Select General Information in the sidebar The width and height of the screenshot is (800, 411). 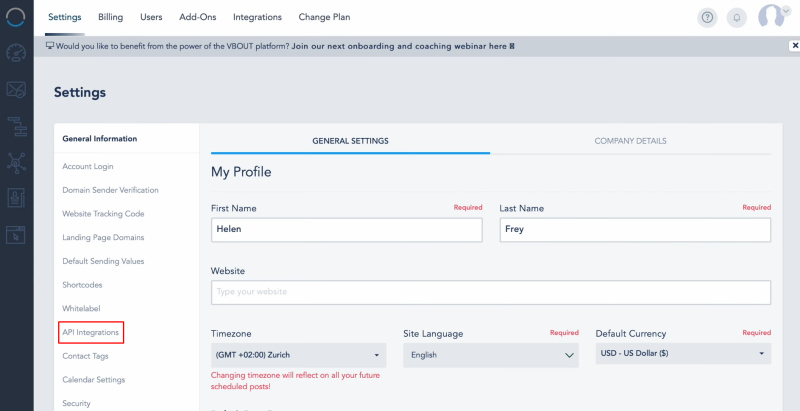point(99,139)
